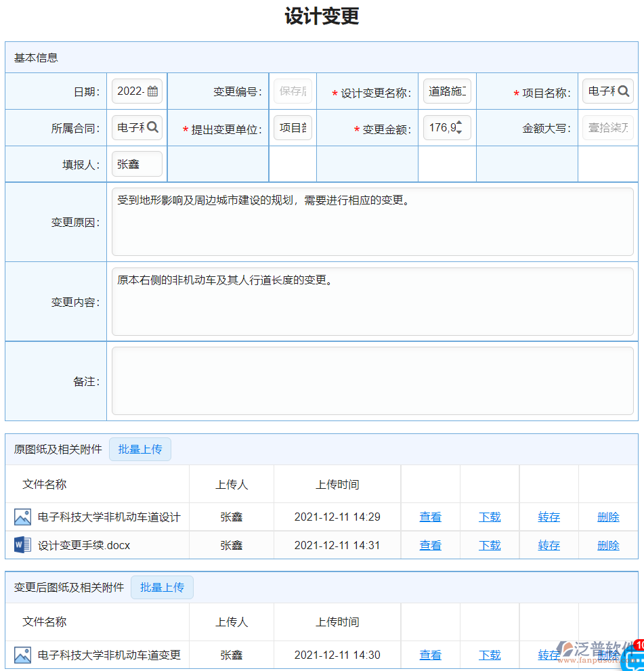
Task: Open 查看 for 电子科技大学非机动车道变更
Action: (x=431, y=655)
